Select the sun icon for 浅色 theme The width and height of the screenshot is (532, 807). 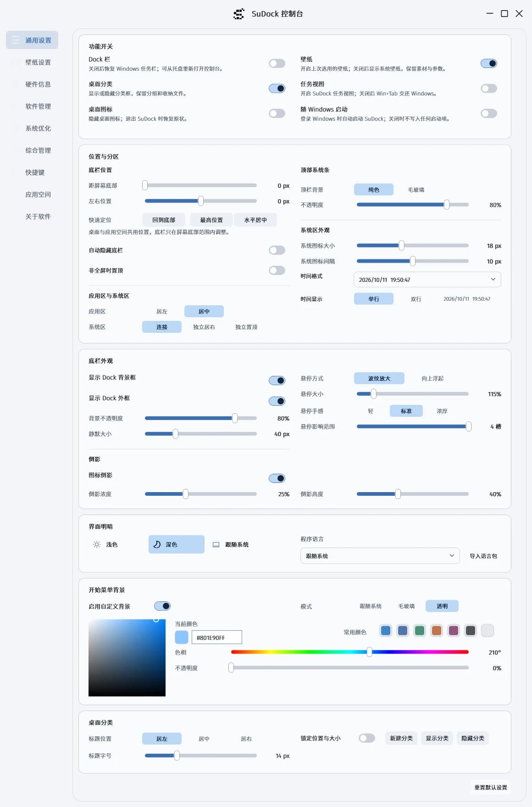click(x=97, y=544)
